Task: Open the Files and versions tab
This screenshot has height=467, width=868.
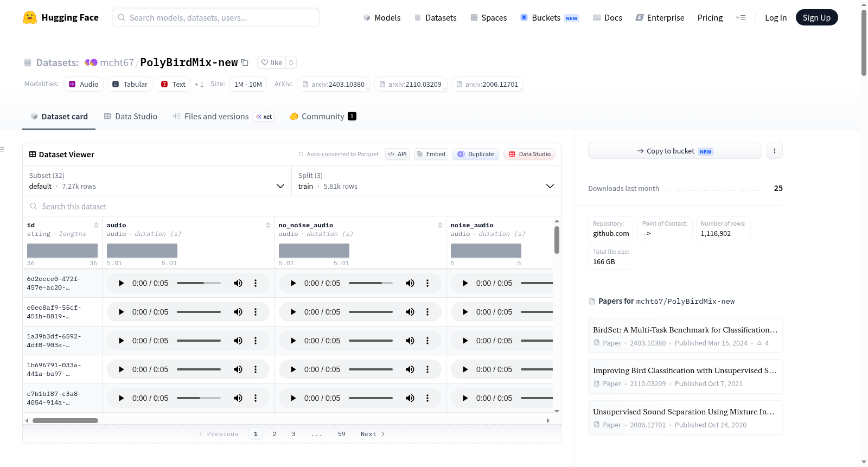Action: click(x=224, y=116)
